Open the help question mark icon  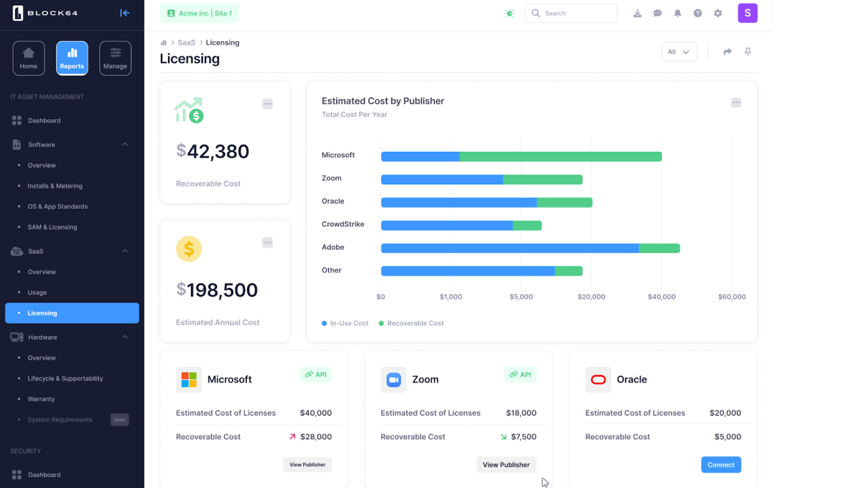tap(698, 13)
